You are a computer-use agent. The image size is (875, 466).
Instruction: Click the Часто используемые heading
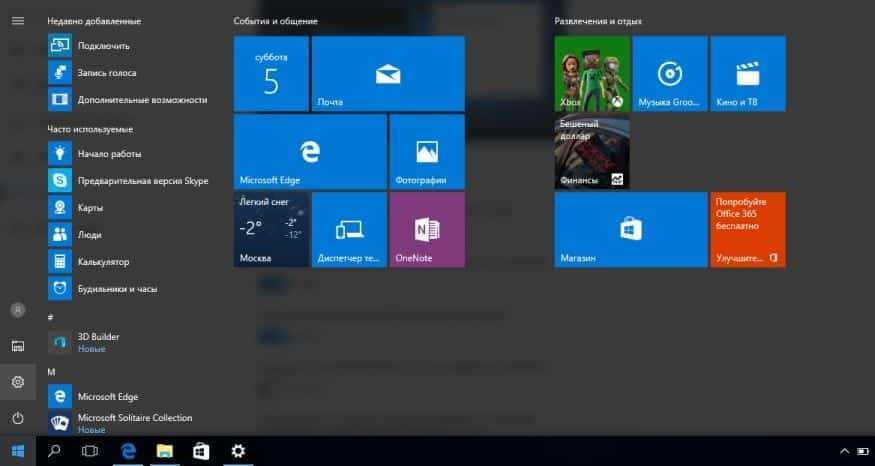coord(90,129)
